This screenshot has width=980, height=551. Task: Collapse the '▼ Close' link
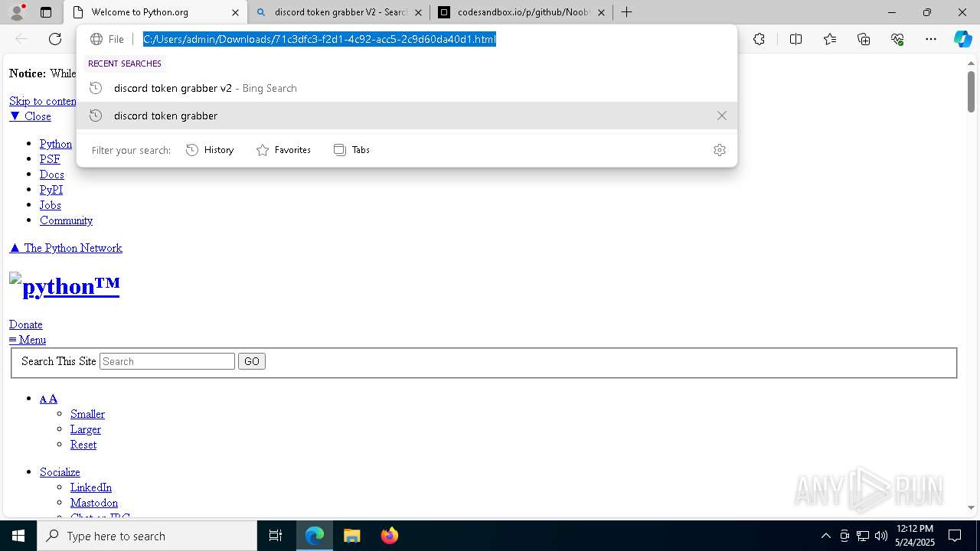(30, 116)
